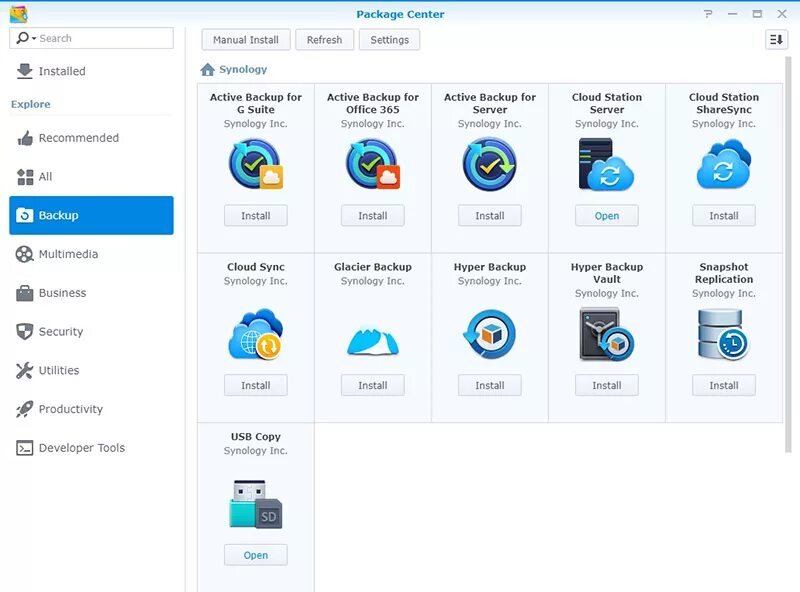800x592 pixels.
Task: Open the Developer Tools category
Action: pyautogui.click(x=91, y=448)
